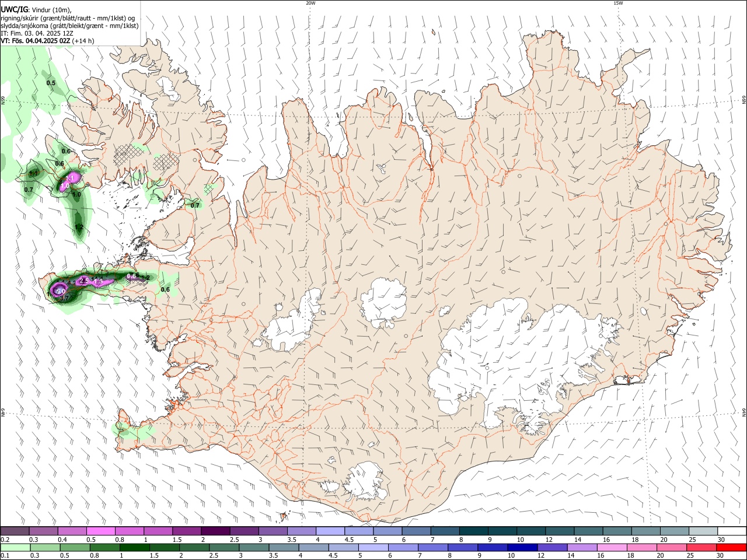Select the light pink 16–18 rain legend swatch
The image size is (747, 560).
point(612,547)
